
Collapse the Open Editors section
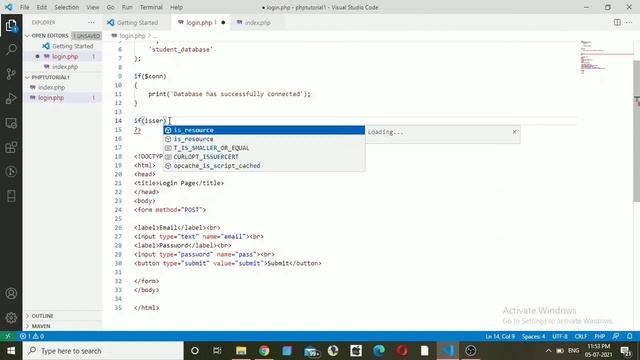pos(62,36)
